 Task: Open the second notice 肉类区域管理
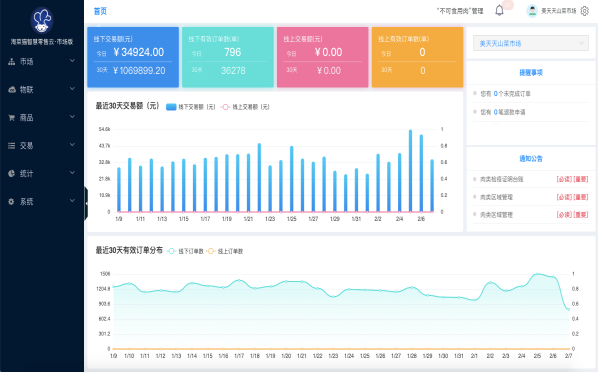pyautogui.click(x=496, y=197)
